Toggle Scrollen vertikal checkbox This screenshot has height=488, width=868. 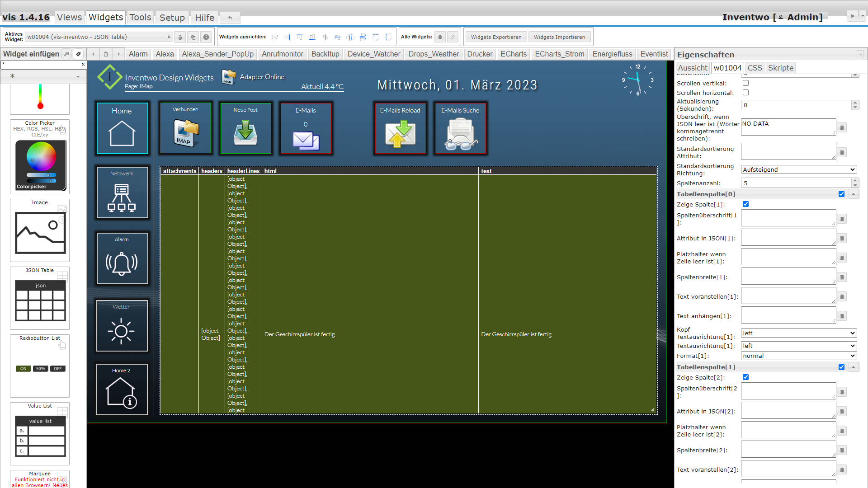pos(746,83)
